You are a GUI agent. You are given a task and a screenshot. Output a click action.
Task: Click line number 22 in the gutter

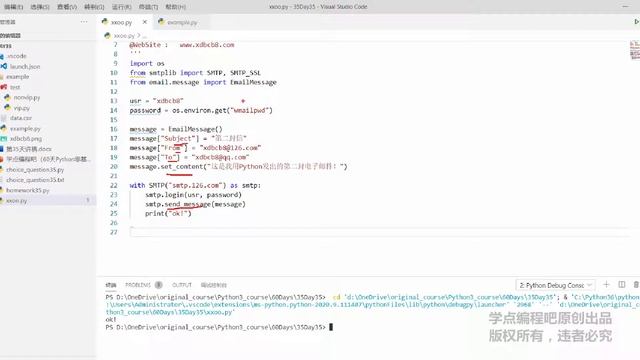[114, 185]
